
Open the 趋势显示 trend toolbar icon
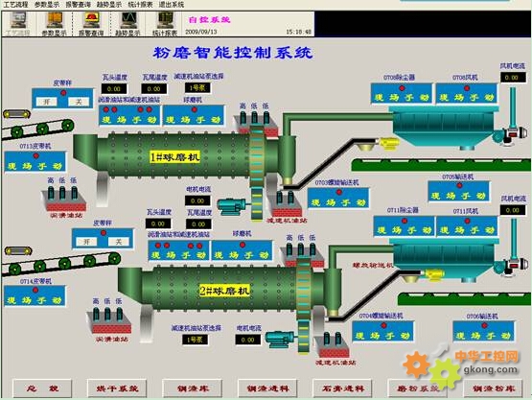127,23
